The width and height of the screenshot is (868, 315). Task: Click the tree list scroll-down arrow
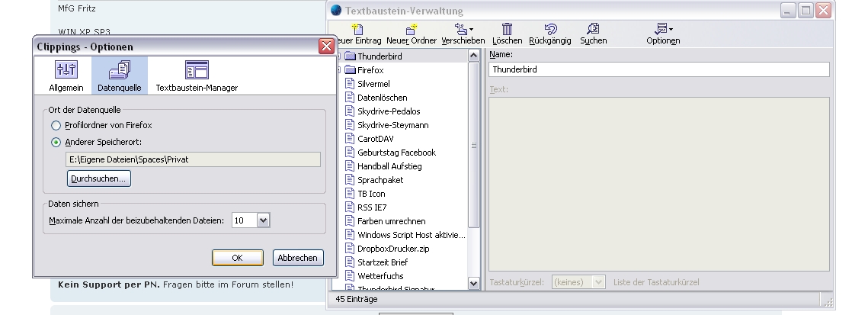point(473,284)
